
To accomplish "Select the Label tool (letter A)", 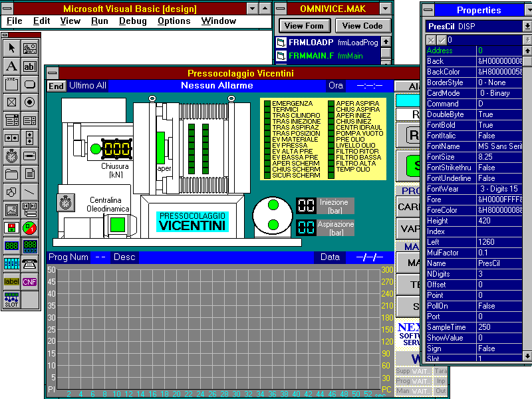I will (x=11, y=66).
